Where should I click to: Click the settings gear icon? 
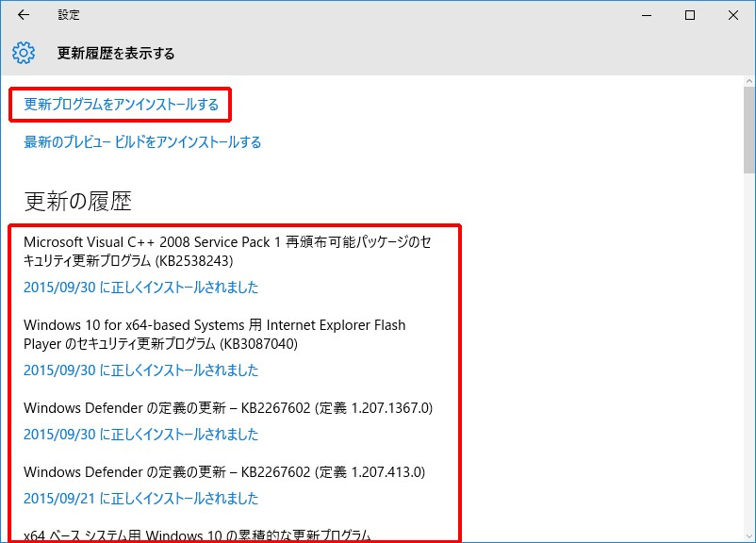[x=24, y=53]
